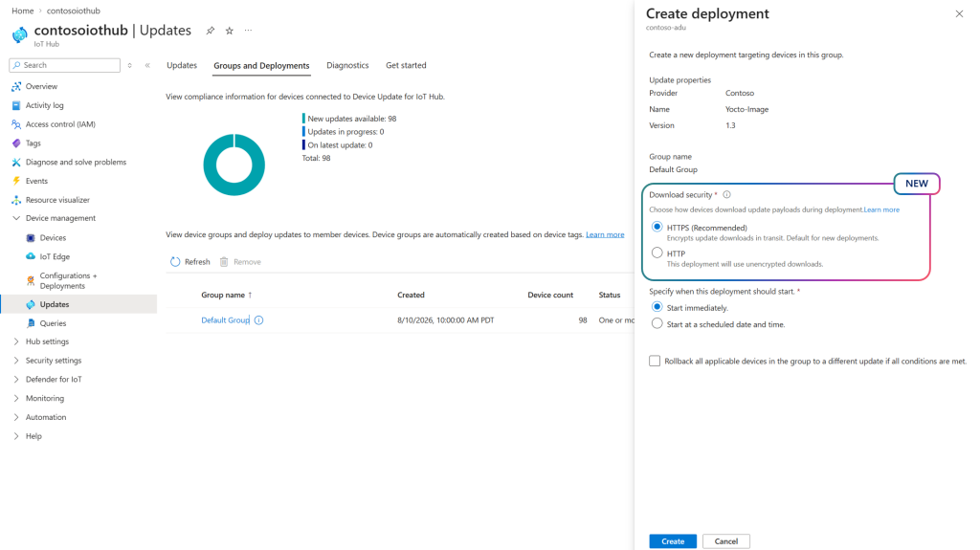Close the Create deployment panel
This screenshot has height=550, width=980.
pos(959,13)
